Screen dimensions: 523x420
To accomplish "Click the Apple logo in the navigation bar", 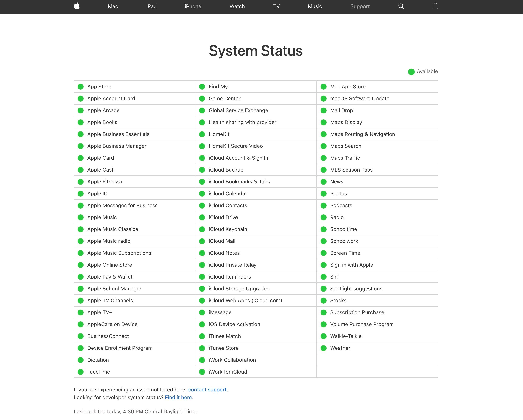I will coord(77,6).
